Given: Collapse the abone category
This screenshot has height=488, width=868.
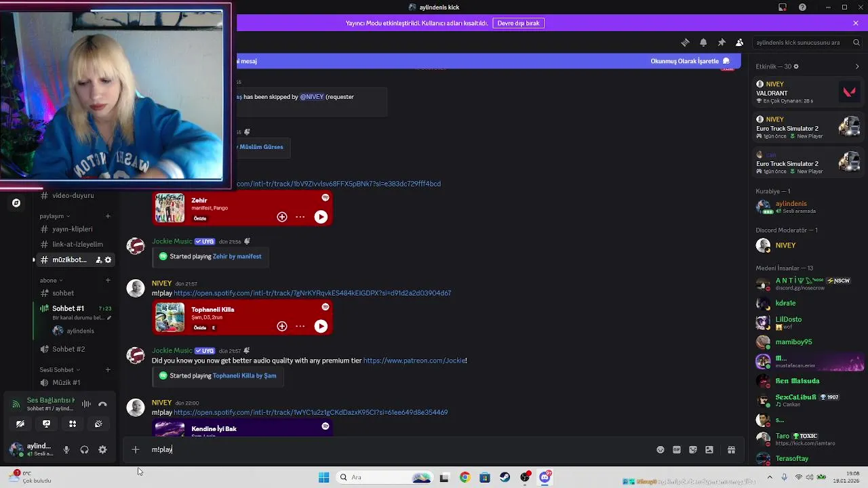Looking at the screenshot, I should (51, 281).
